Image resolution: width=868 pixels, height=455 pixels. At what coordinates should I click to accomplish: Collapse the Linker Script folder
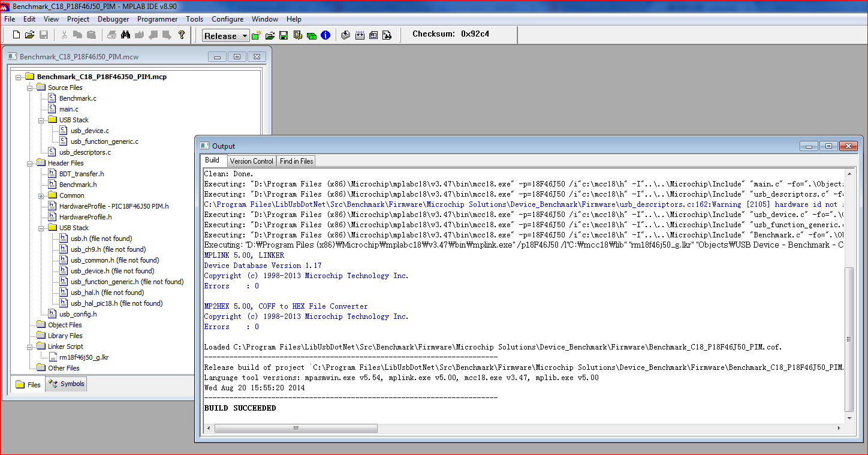[29, 346]
